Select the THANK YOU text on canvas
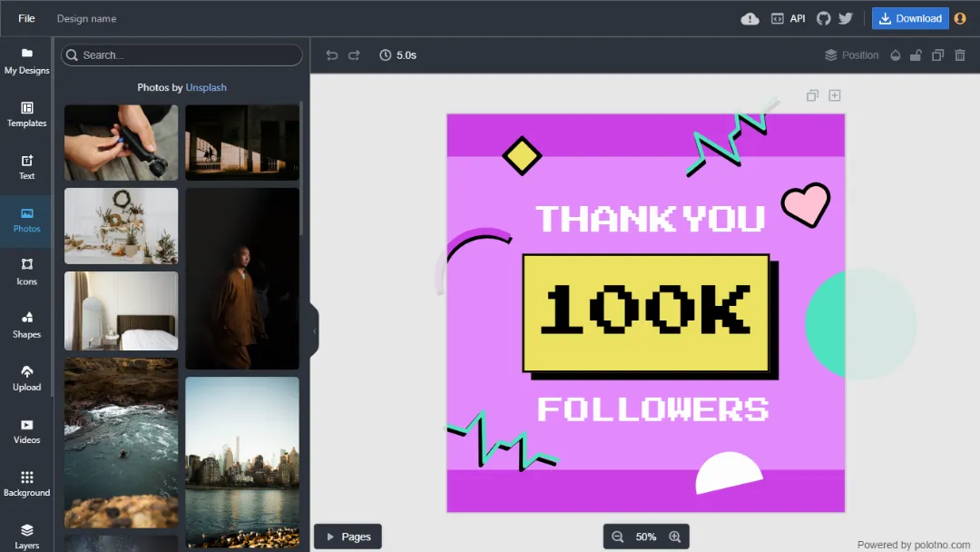 pos(651,219)
